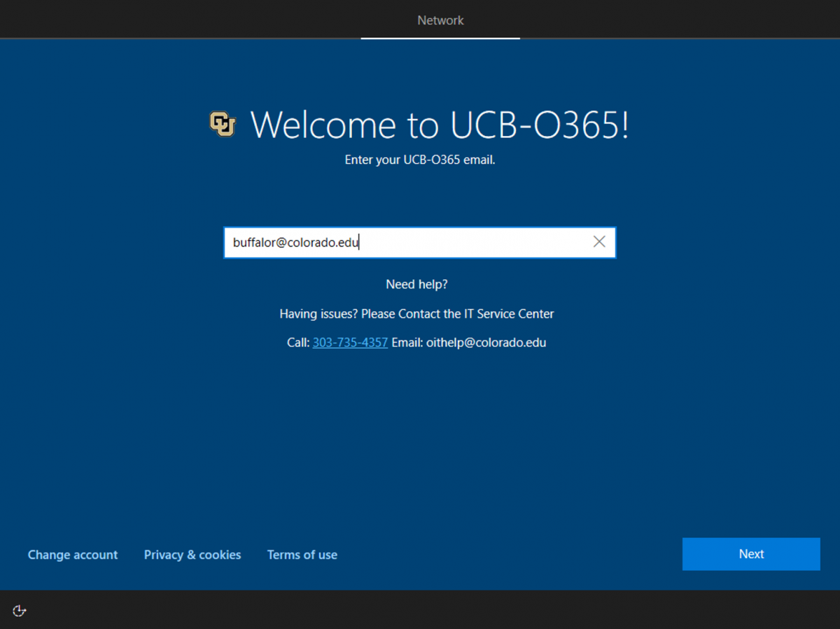Open the Need help? link
The height and width of the screenshot is (629, 840).
coord(416,284)
